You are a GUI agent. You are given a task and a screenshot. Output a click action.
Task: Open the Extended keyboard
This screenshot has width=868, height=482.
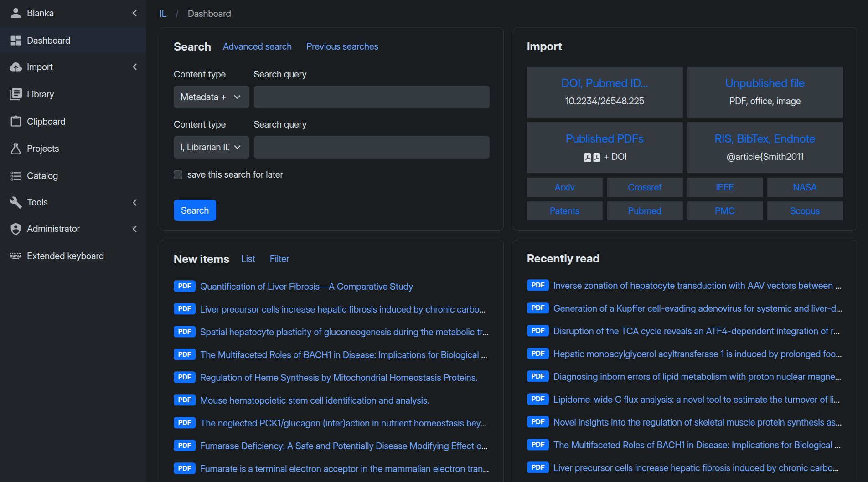[x=65, y=256]
